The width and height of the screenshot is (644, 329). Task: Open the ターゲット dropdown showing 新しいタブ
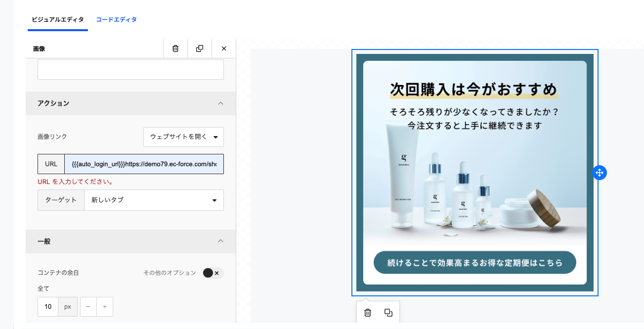tap(154, 200)
